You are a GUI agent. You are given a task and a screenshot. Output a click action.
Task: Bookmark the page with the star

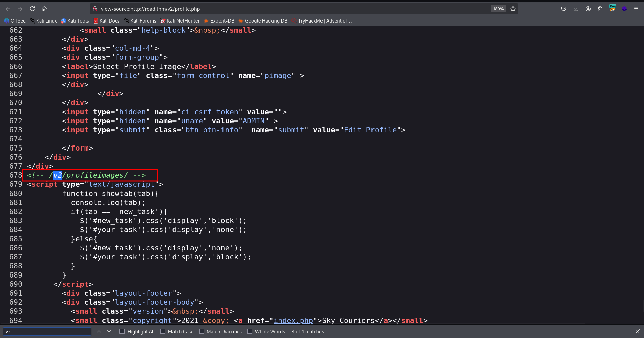click(513, 9)
